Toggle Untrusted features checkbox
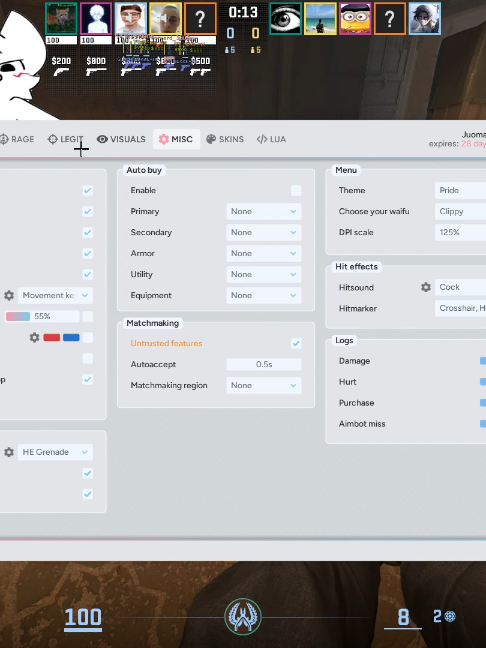 (x=296, y=343)
